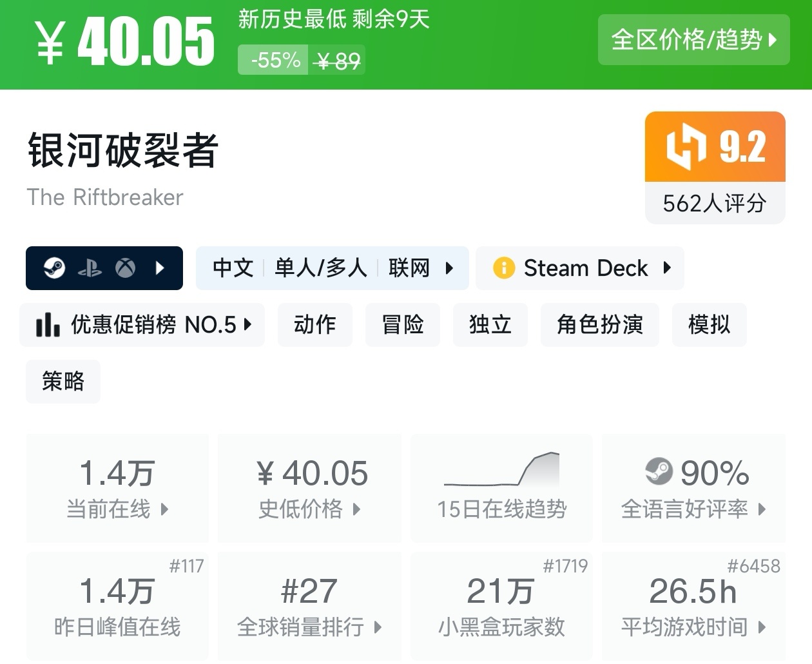This screenshot has width=812, height=664.
Task: Click the Xbox platform icon
Action: click(x=125, y=268)
